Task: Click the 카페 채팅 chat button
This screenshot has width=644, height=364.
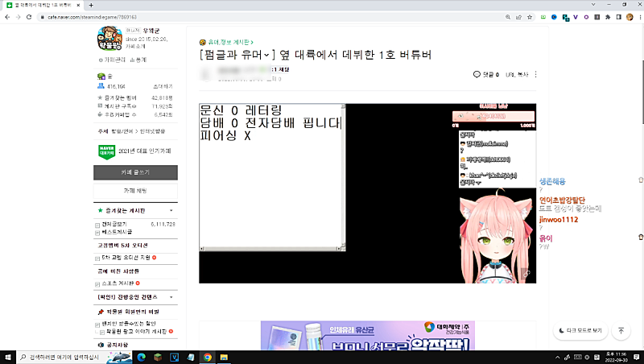Action: [135, 191]
